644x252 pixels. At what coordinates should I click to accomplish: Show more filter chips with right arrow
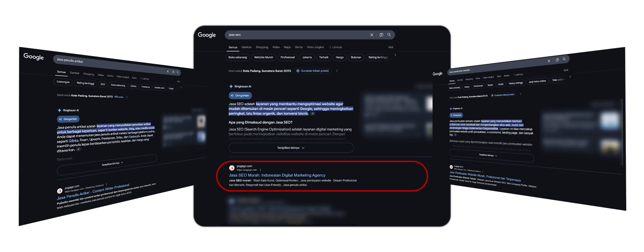click(x=395, y=55)
